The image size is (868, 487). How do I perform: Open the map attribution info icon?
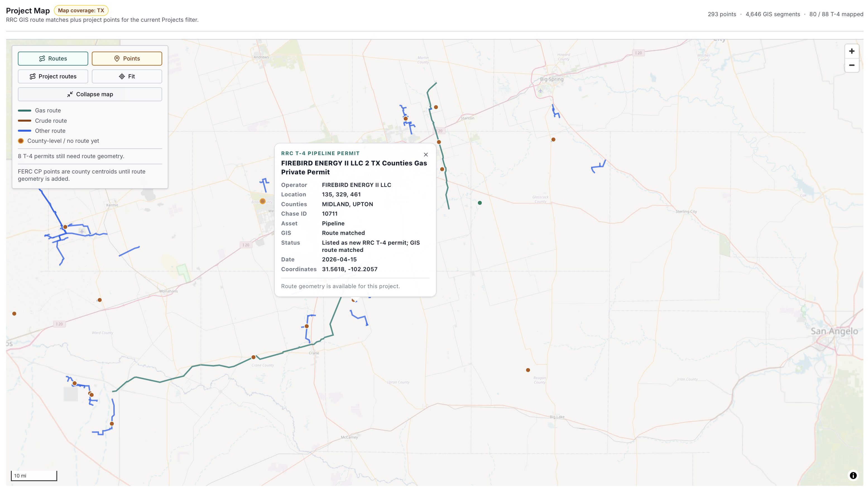853,476
